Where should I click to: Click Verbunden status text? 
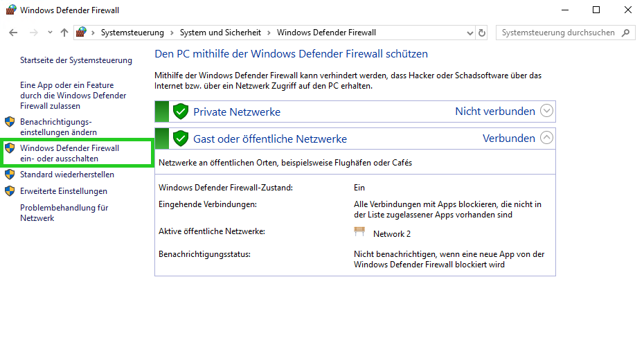pos(508,139)
